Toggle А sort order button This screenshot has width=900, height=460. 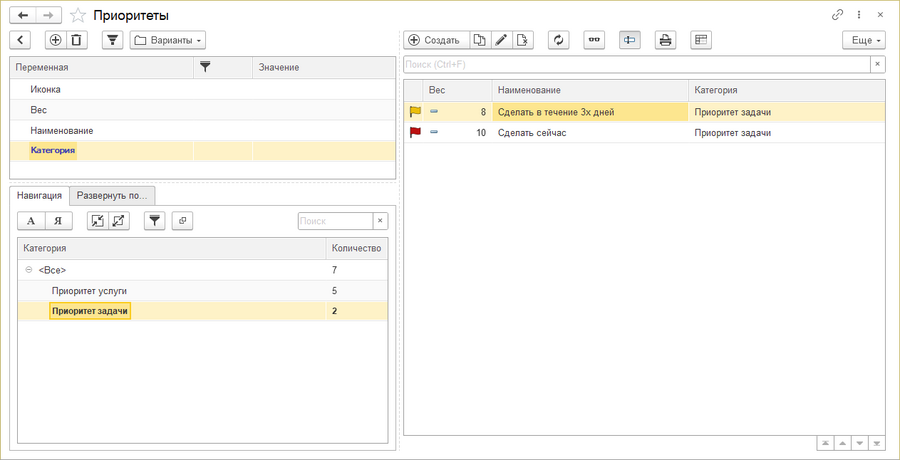[x=31, y=221]
